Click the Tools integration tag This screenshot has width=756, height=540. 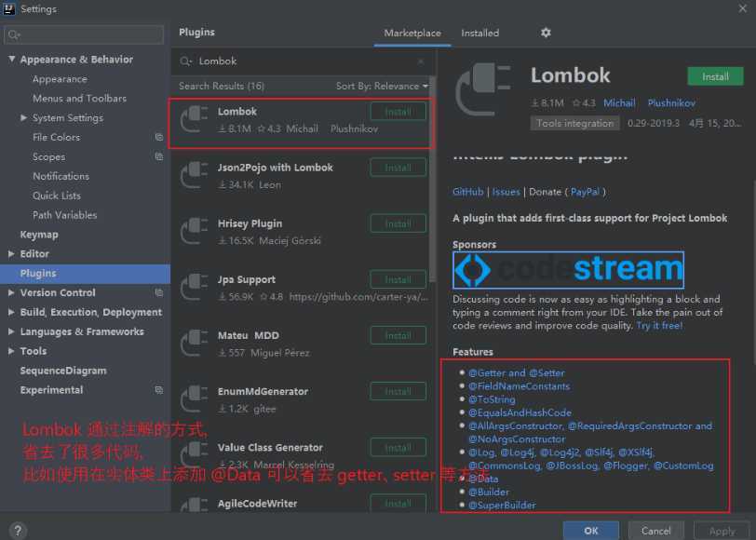point(574,123)
